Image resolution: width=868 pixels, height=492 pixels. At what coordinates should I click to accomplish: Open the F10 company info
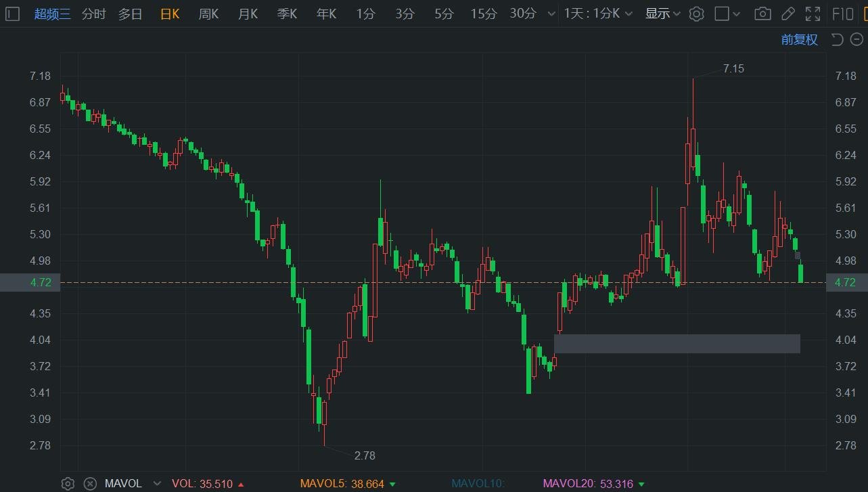(x=842, y=14)
